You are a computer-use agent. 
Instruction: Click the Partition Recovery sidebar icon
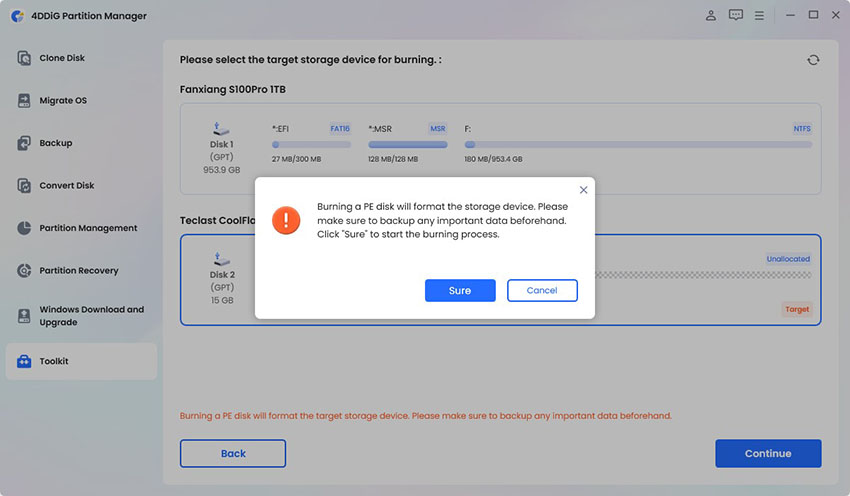pyautogui.click(x=24, y=270)
